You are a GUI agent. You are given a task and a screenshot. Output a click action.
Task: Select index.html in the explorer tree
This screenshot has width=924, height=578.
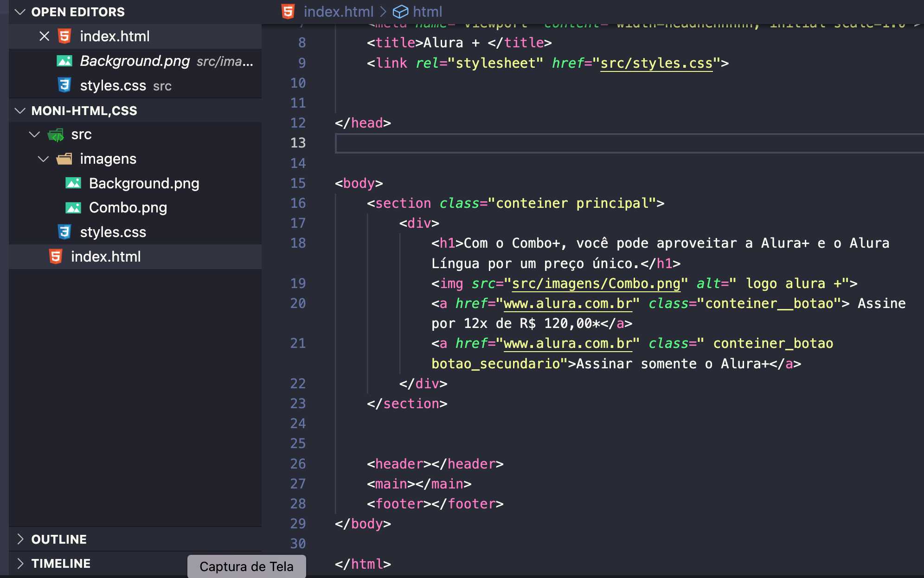(106, 257)
